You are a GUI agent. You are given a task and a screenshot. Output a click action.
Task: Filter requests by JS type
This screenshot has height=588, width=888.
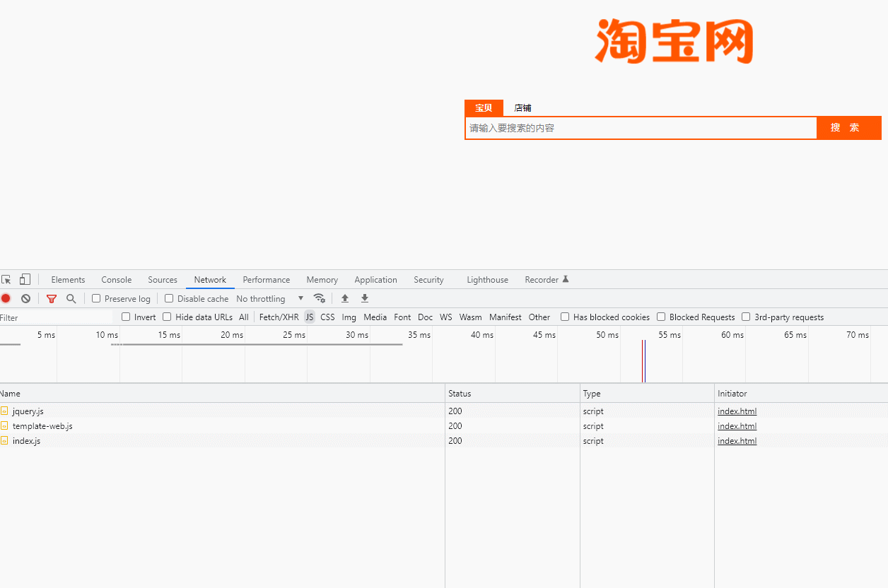point(310,317)
